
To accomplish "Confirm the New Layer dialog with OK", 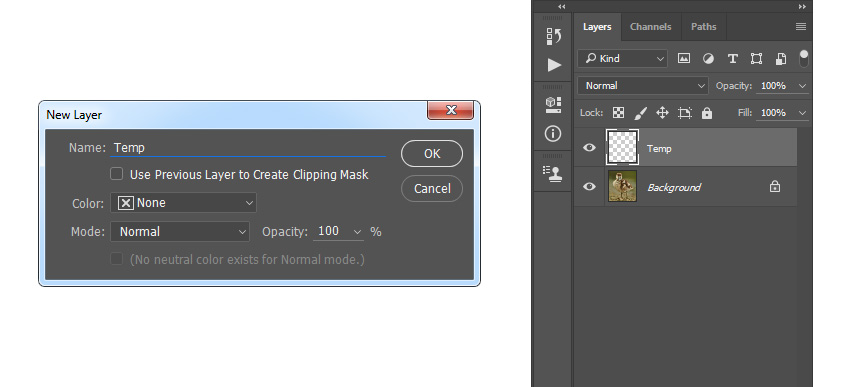I will click(432, 154).
